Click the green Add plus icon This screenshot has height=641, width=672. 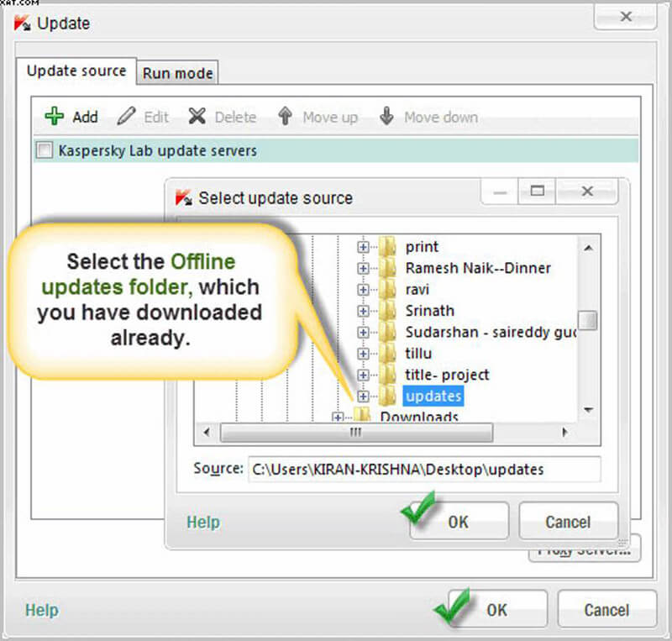55,116
